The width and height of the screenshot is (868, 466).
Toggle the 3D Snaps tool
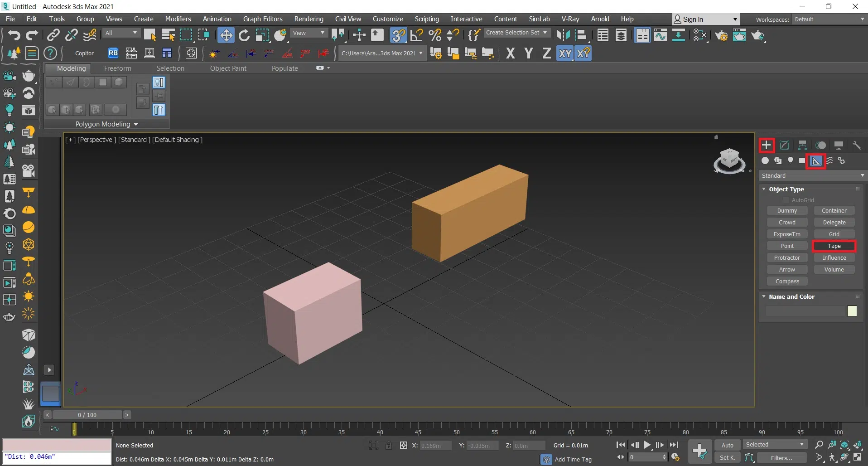click(x=398, y=35)
